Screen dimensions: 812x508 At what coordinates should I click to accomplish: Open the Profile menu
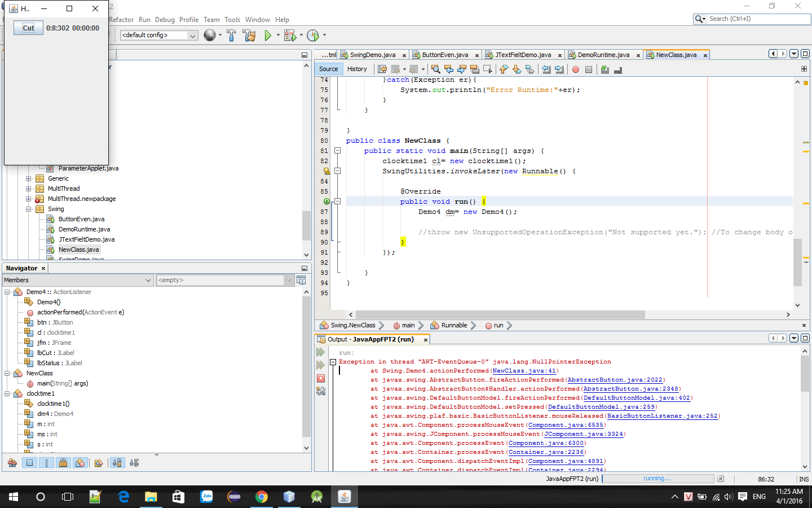[x=189, y=20]
